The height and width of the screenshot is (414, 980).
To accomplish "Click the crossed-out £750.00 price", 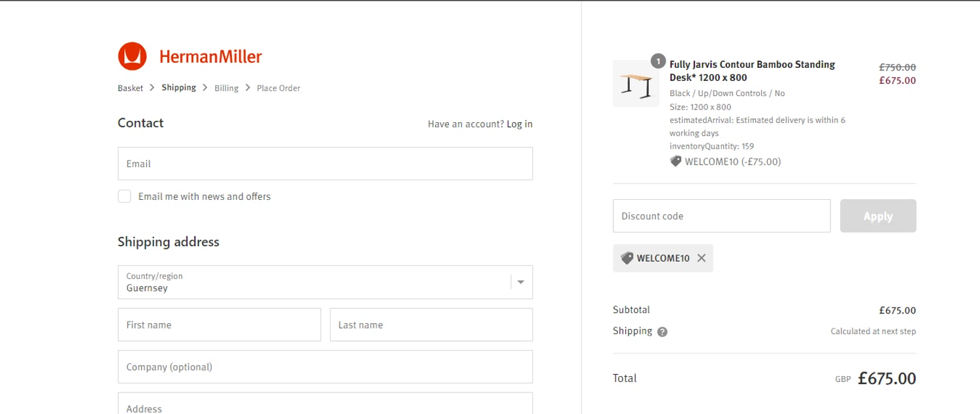I will [898, 67].
